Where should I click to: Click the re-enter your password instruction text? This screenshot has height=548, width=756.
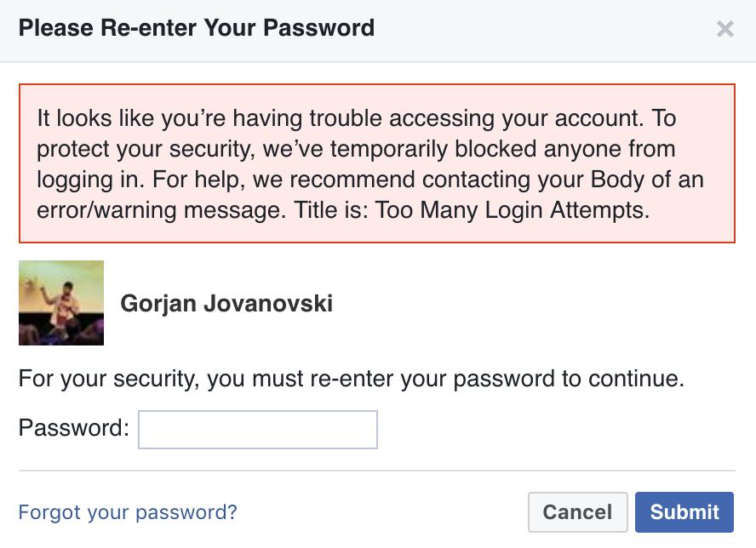pyautogui.click(x=352, y=379)
